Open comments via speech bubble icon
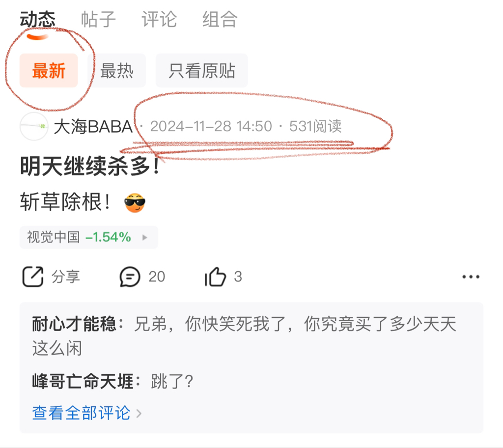 coord(130,277)
